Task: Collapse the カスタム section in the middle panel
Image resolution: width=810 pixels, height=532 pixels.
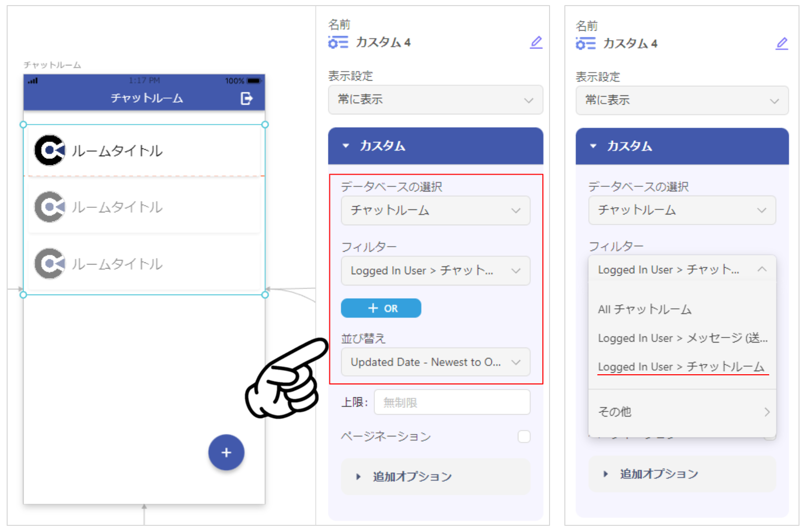Action: (x=435, y=146)
